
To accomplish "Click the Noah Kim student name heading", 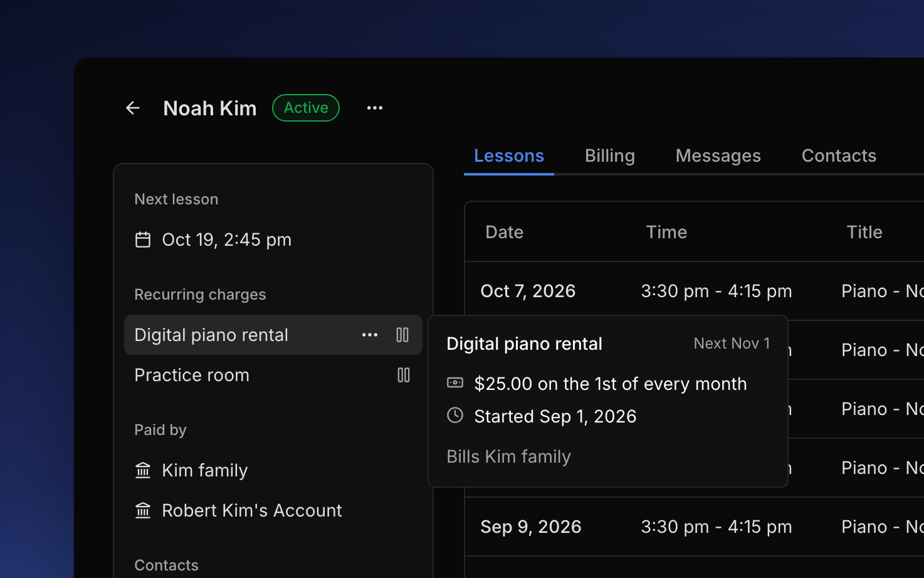I will click(x=210, y=108).
